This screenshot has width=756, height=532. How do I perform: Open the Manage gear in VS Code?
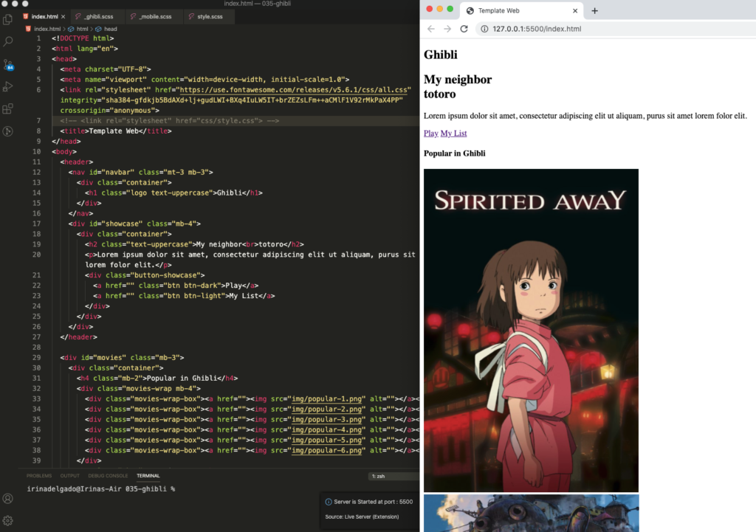click(x=7, y=520)
